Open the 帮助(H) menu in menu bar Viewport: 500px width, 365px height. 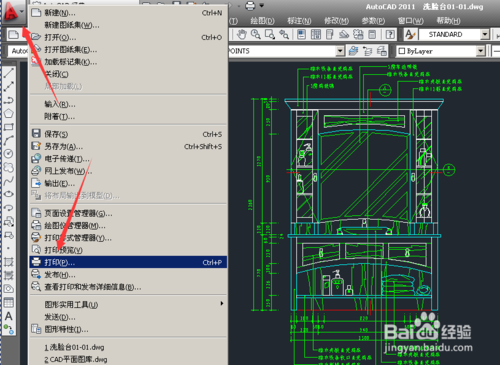tap(449, 21)
